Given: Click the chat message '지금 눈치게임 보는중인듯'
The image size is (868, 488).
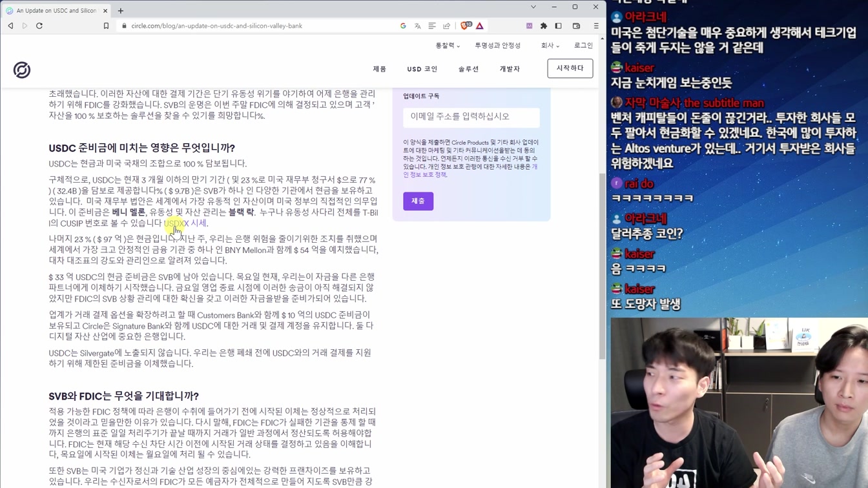Looking at the screenshot, I should point(672,83).
